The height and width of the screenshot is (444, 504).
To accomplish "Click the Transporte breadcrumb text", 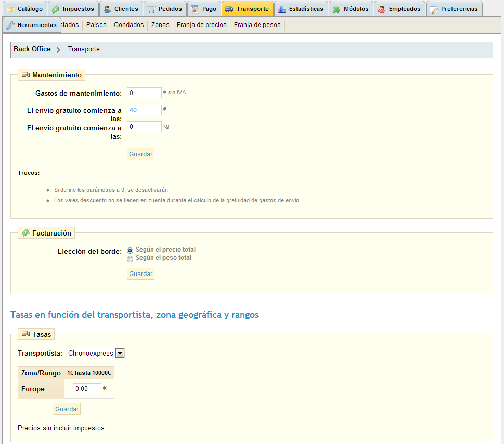I will click(84, 49).
